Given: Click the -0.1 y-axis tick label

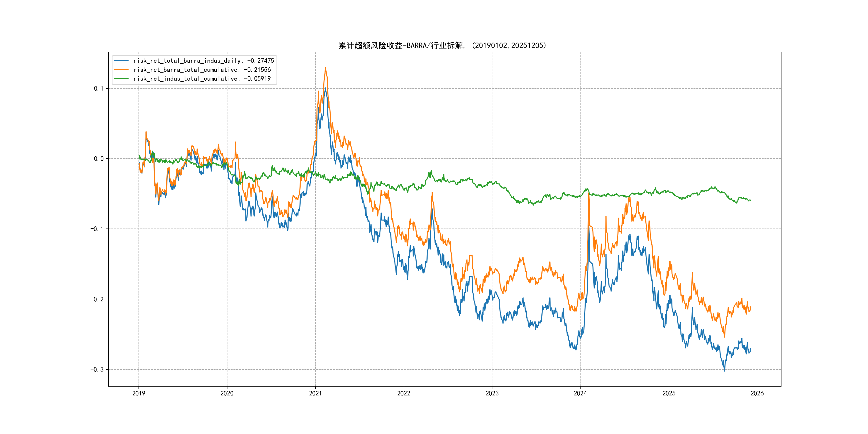Looking at the screenshot, I should [x=97, y=229].
